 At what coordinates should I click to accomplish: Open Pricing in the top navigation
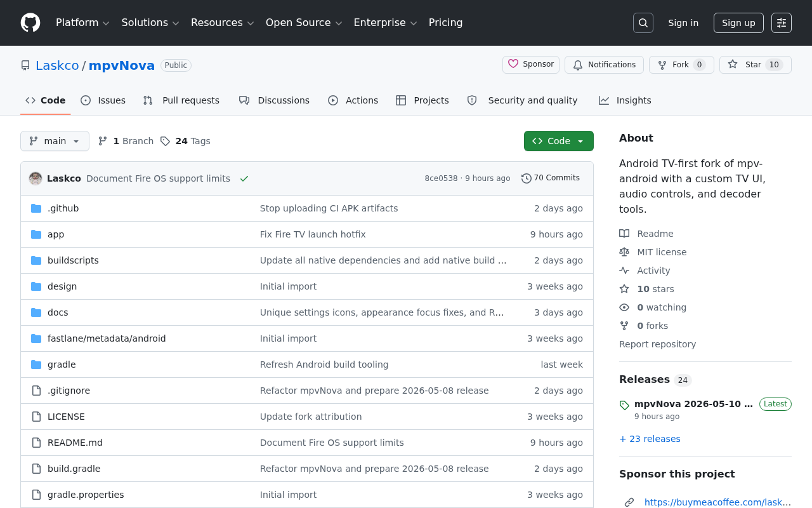(446, 23)
